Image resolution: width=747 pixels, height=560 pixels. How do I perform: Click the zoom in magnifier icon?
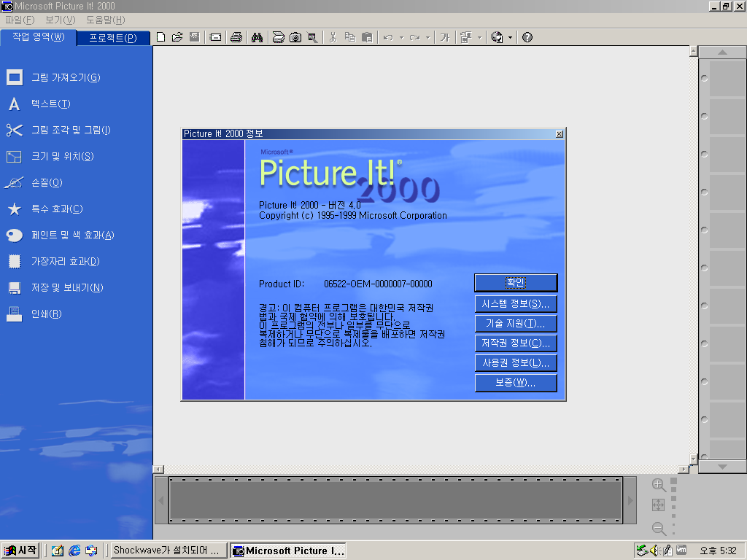[x=659, y=485]
